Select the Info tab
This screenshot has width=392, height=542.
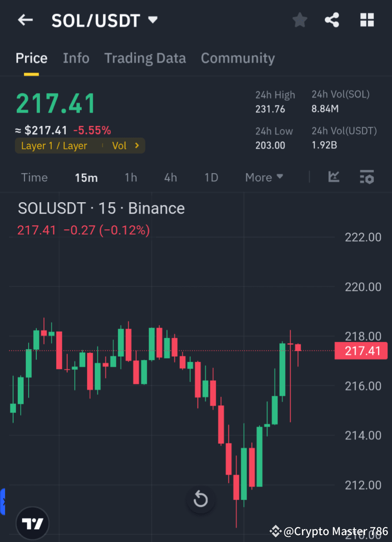pos(76,58)
